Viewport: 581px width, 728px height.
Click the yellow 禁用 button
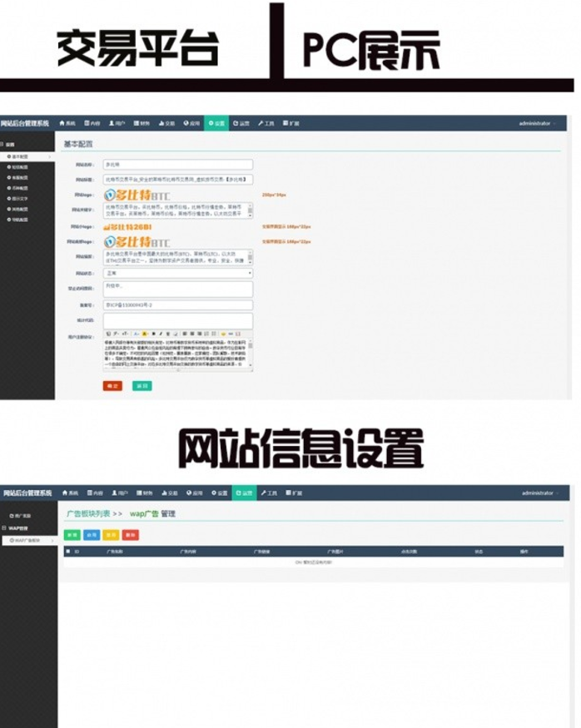(x=111, y=535)
